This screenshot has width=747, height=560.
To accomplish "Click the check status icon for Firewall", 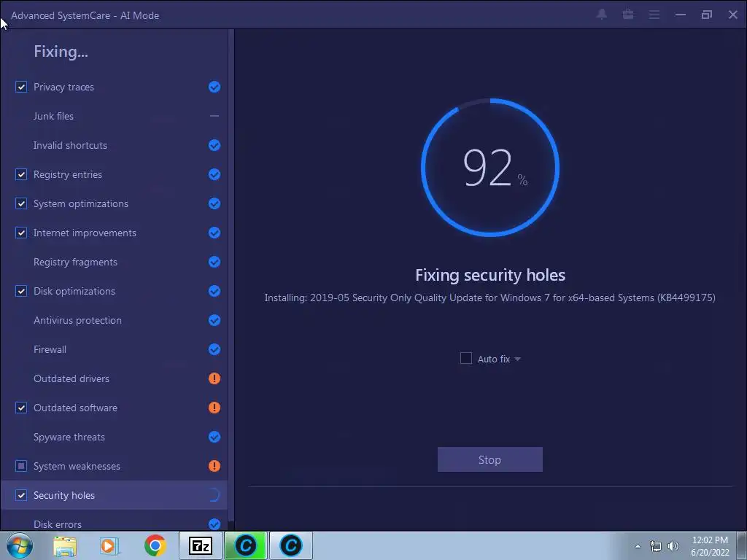I will 214,349.
